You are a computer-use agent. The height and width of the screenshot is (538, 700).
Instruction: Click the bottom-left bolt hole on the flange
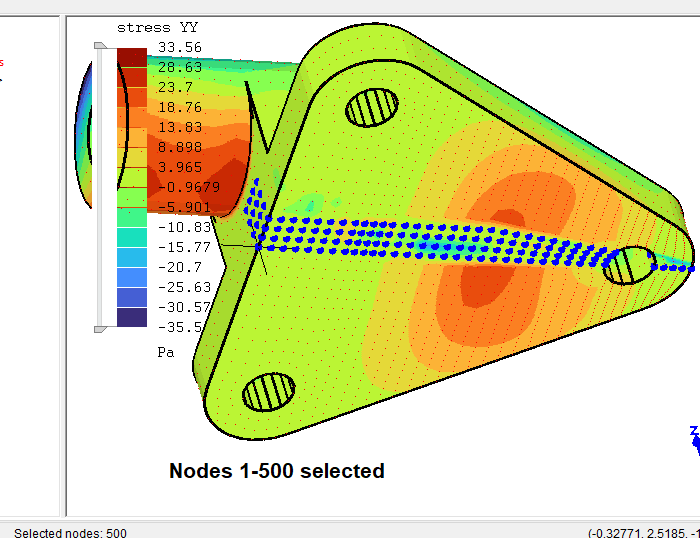click(269, 392)
